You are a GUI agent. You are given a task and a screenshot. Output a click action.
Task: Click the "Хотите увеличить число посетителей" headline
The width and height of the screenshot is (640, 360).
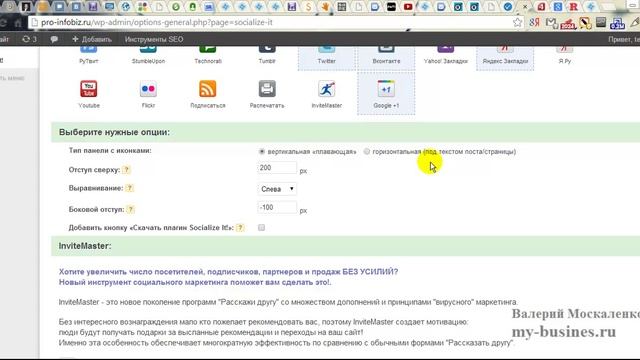click(228, 272)
